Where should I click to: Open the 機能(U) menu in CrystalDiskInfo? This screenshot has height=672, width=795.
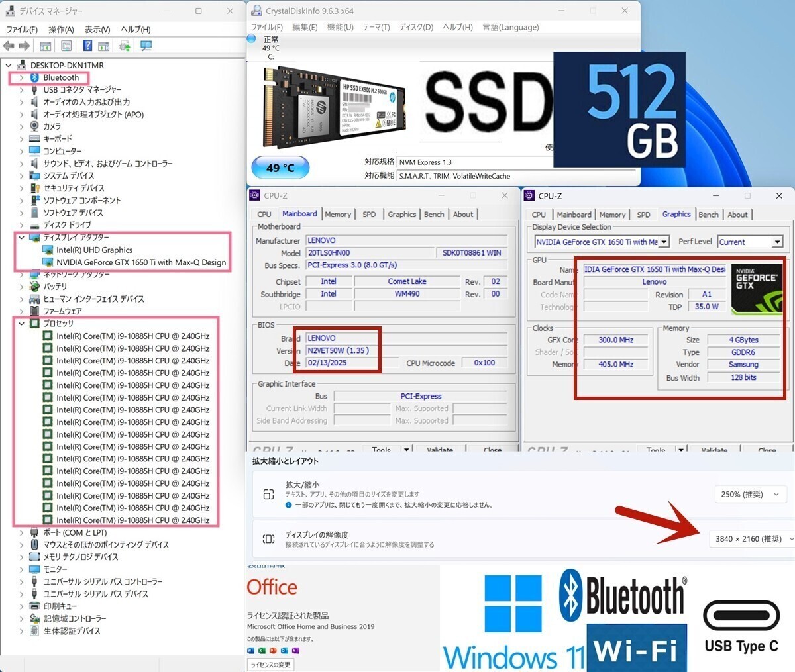341,27
